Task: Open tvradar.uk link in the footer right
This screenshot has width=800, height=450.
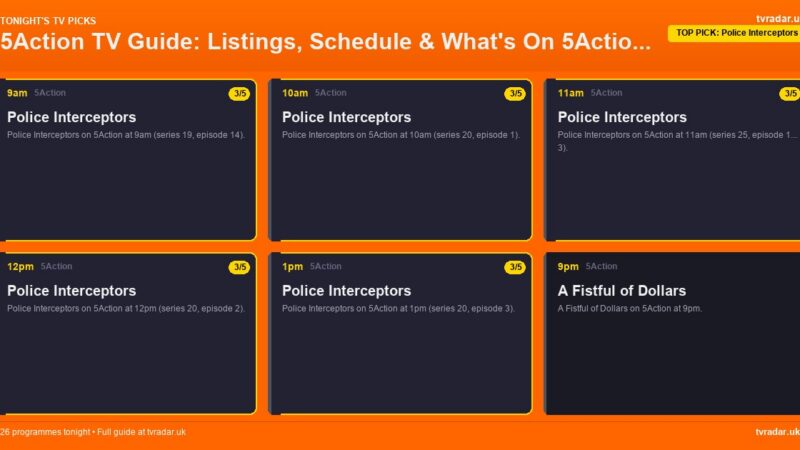Action: click(778, 432)
